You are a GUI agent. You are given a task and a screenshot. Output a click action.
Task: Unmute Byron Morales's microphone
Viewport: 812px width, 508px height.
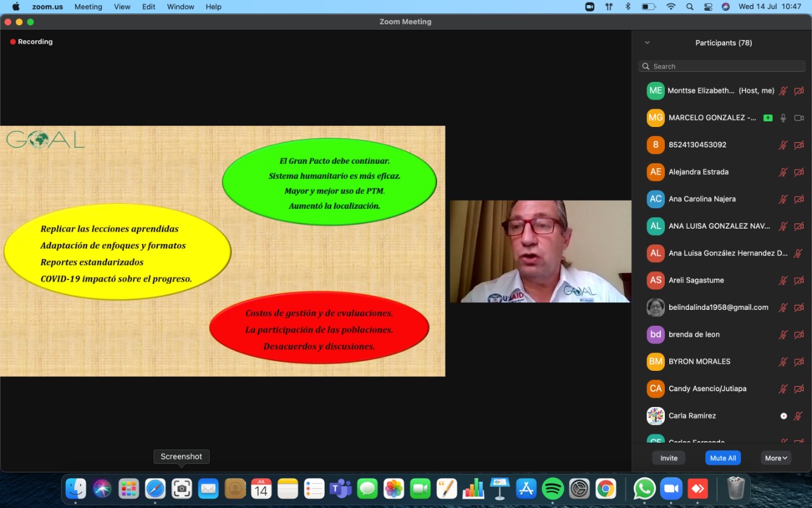(783, 362)
